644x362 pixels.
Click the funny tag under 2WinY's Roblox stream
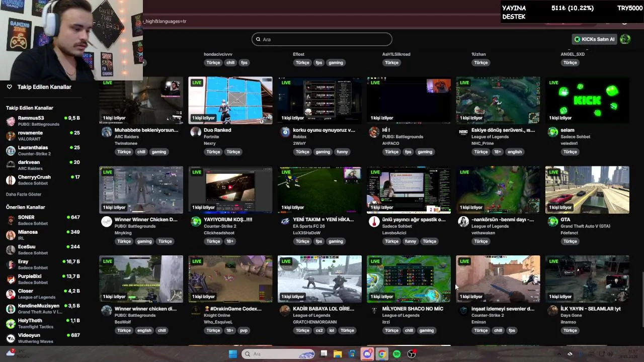coord(342,152)
